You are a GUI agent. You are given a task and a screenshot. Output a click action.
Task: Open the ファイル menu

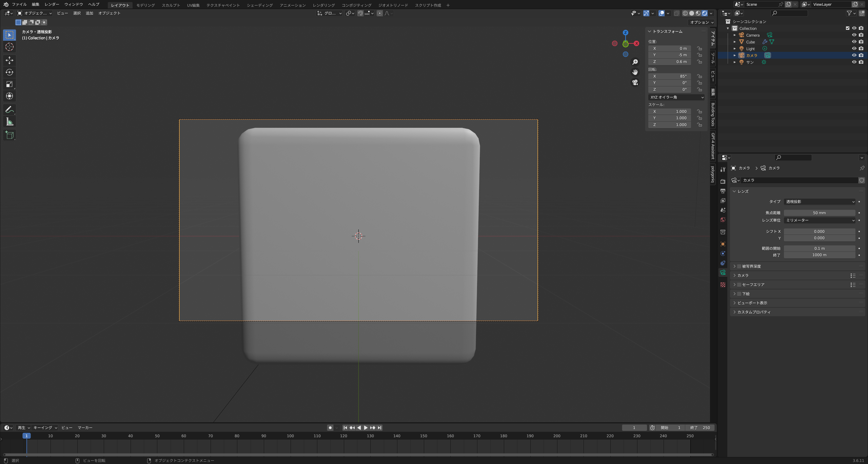click(x=19, y=4)
